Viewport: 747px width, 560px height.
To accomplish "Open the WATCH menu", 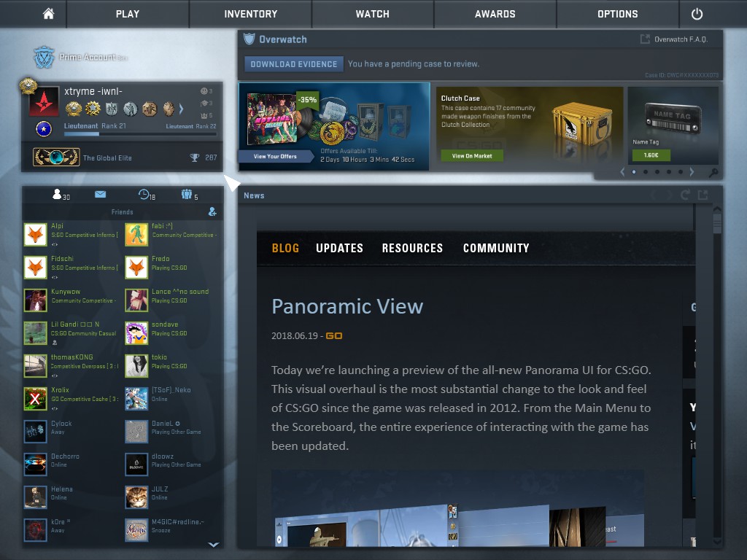I will pos(373,14).
